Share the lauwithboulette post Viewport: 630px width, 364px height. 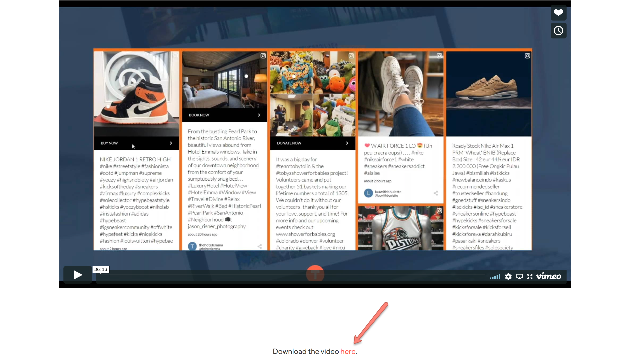pyautogui.click(x=436, y=193)
